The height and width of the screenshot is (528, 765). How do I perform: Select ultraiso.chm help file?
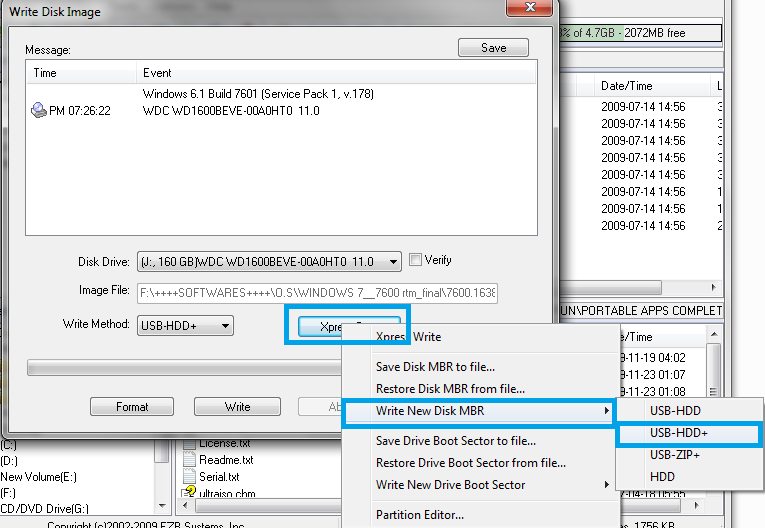(x=227, y=493)
